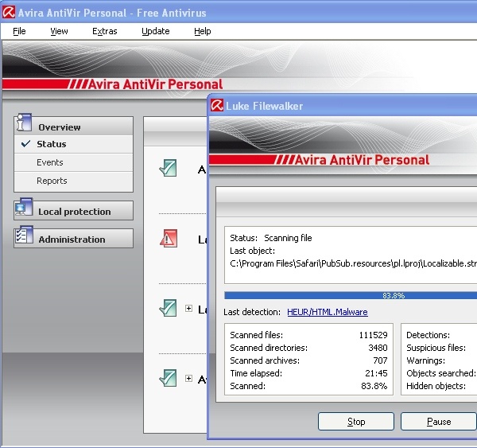This screenshot has width=477, height=448.
Task: Click the Overview info icon
Action: tap(24, 123)
